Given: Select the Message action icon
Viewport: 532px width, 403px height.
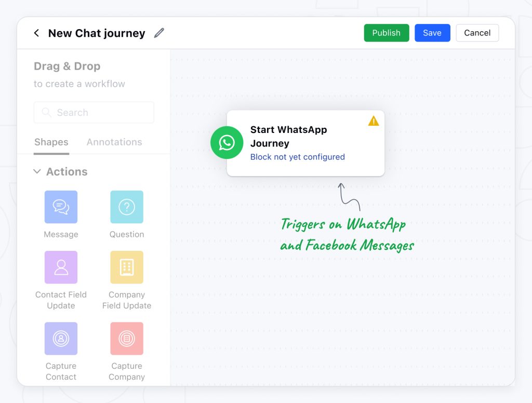Looking at the screenshot, I should point(61,206).
